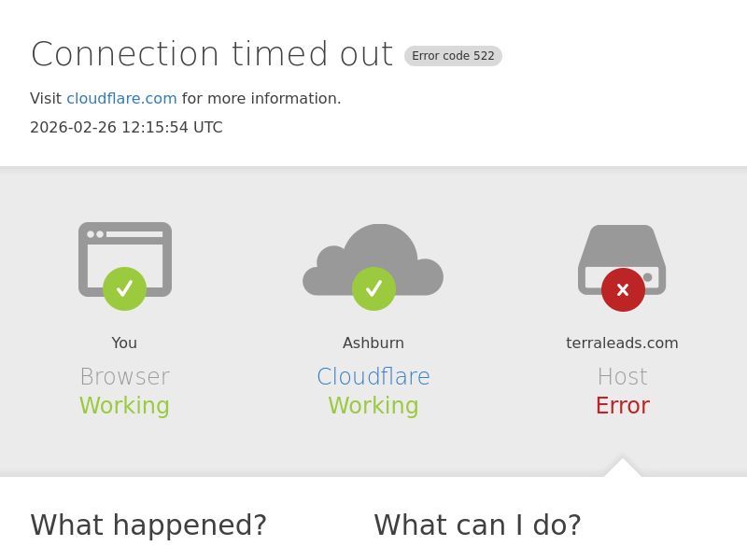747x560 pixels.
Task: Click the green Working text under Browser
Action: 124,406
